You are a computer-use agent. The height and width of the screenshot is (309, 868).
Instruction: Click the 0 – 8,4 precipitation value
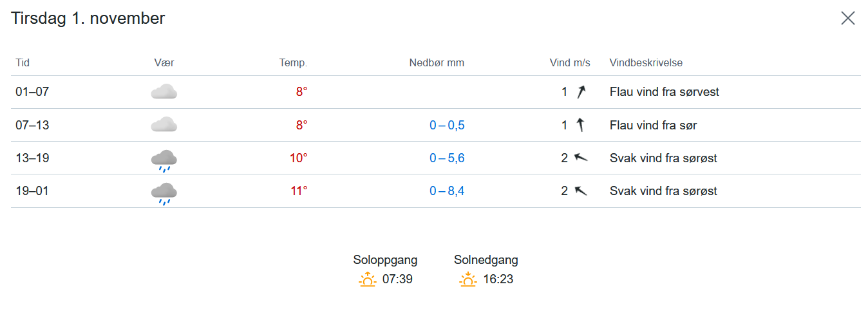click(447, 191)
